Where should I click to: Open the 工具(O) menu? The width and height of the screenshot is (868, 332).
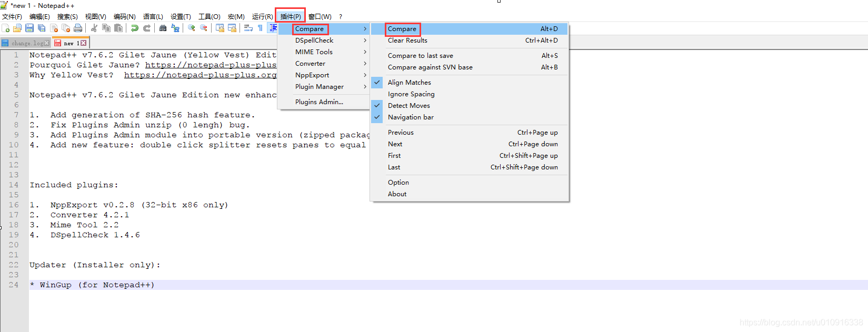click(209, 17)
